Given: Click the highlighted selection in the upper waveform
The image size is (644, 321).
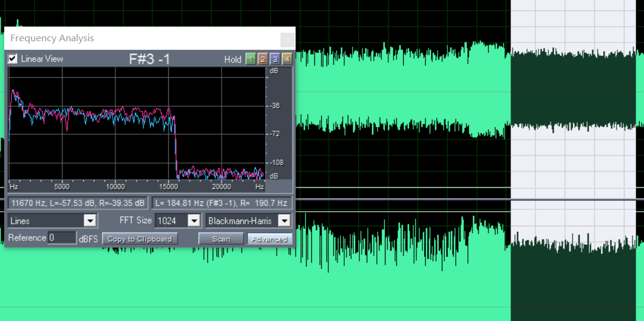Looking at the screenshot, I should tap(577, 91).
